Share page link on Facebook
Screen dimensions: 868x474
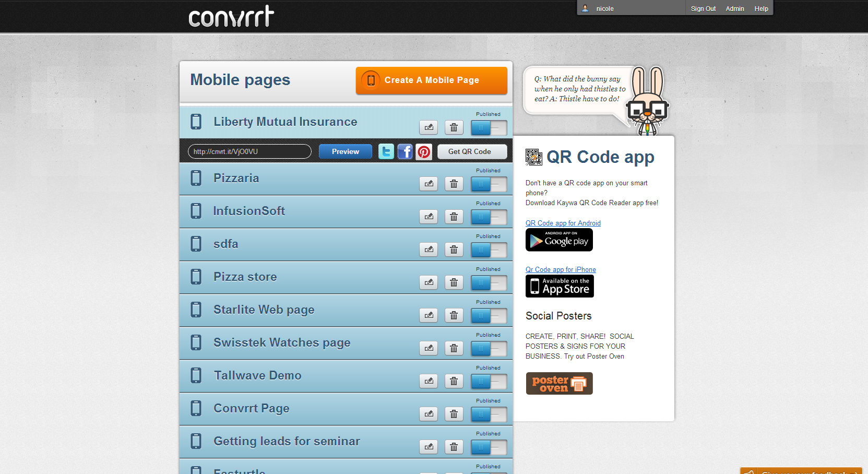(x=405, y=151)
